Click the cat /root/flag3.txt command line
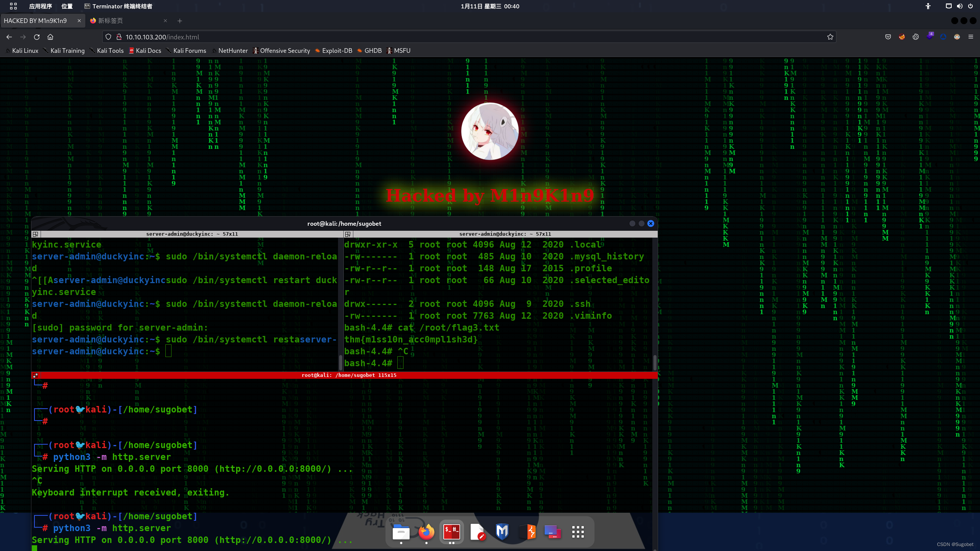Viewport: 980px width, 551px height. click(x=421, y=328)
